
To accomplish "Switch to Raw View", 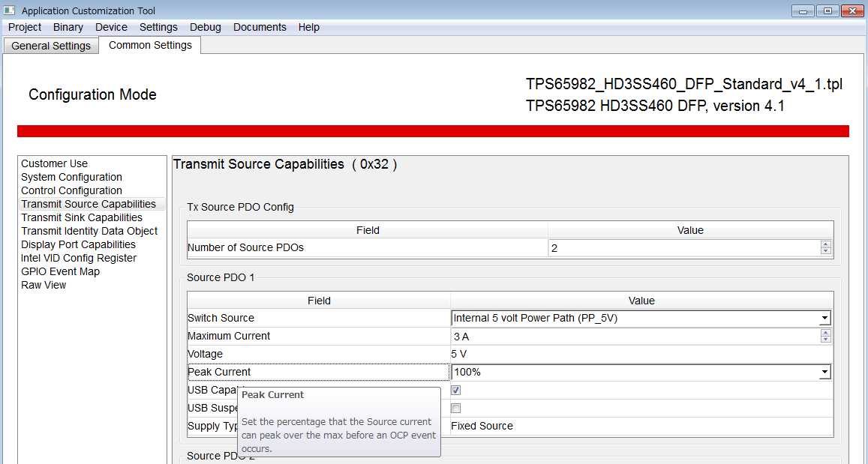I will tap(44, 286).
